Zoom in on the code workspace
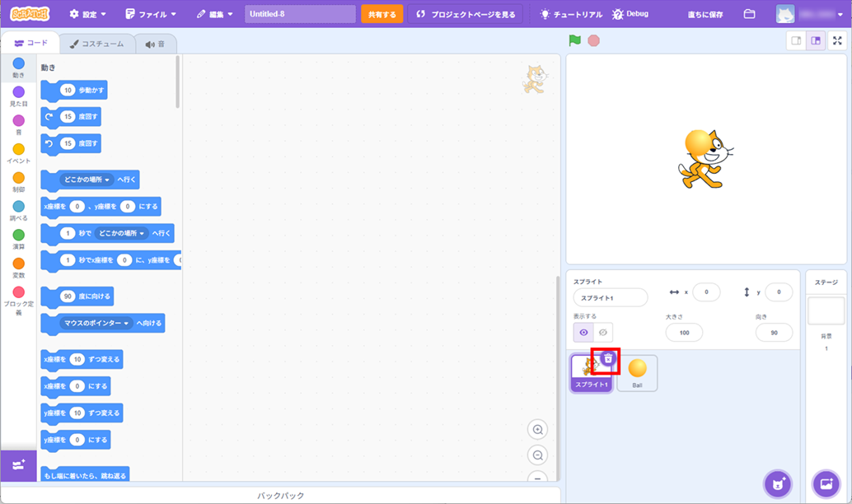The image size is (852, 504). [x=538, y=430]
